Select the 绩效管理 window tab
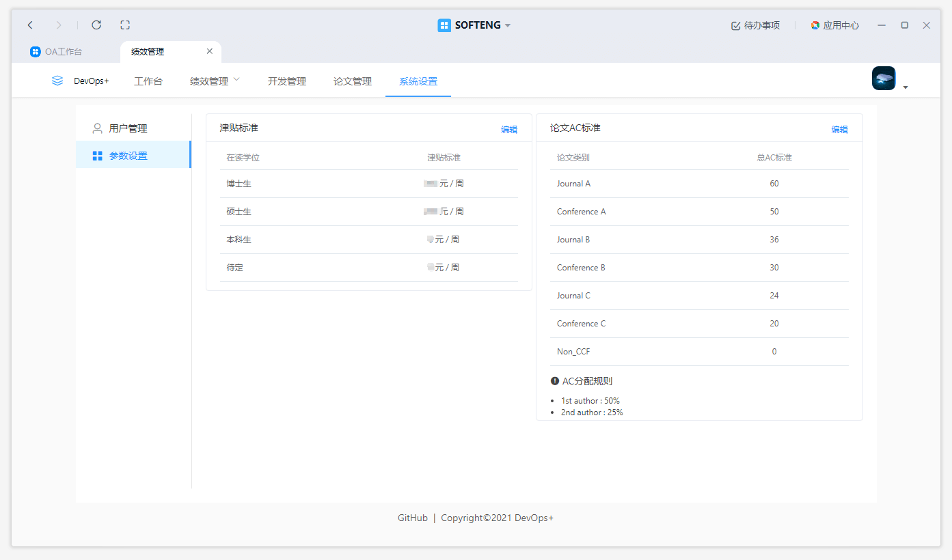The width and height of the screenshot is (952, 560). click(171, 52)
